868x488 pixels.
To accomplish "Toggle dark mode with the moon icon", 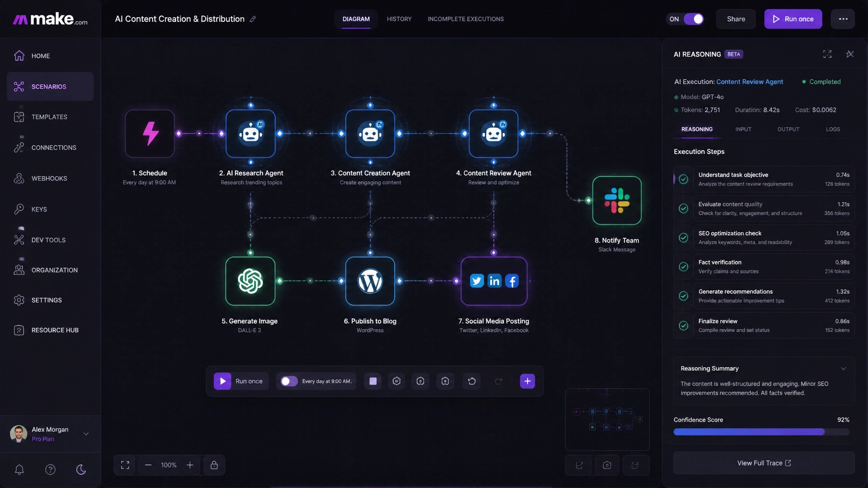I will point(81,469).
